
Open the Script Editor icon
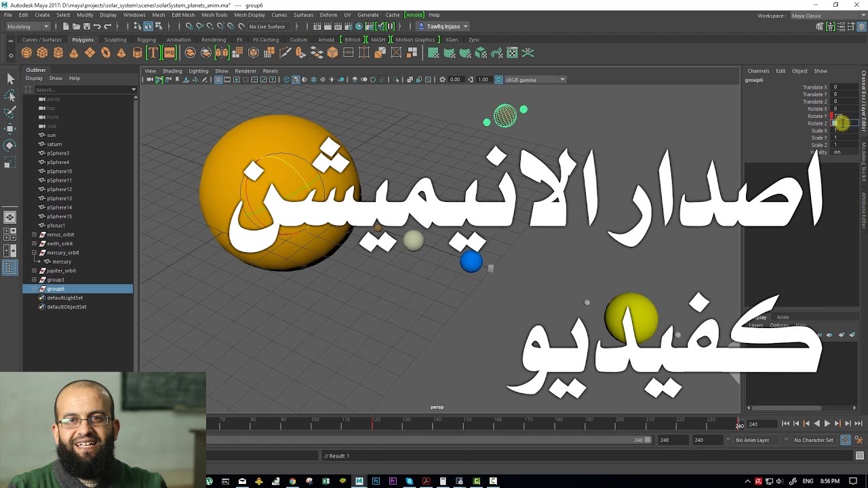(859, 455)
